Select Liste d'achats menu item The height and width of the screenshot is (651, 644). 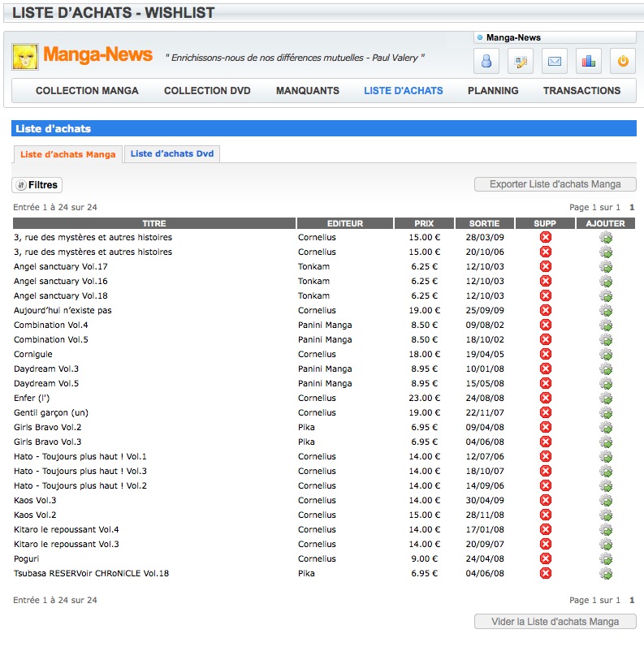tap(404, 91)
